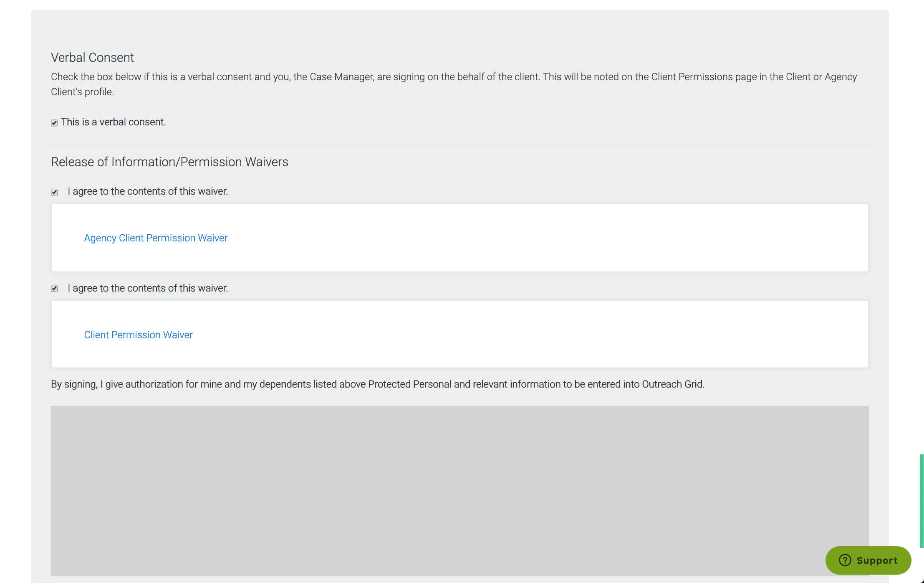This screenshot has width=924, height=583.
Task: Click the 'By signing, I give authorization' text
Action: pos(377,384)
